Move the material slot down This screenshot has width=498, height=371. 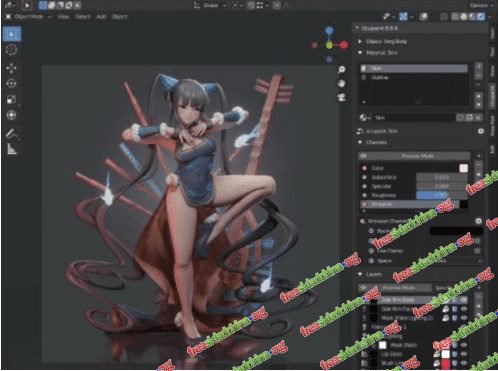point(479,104)
